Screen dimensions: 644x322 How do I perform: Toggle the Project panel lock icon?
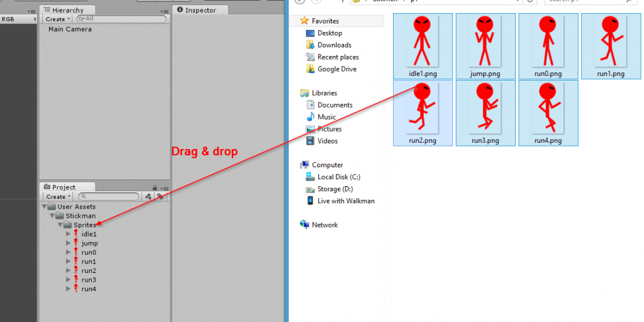pyautogui.click(x=155, y=187)
